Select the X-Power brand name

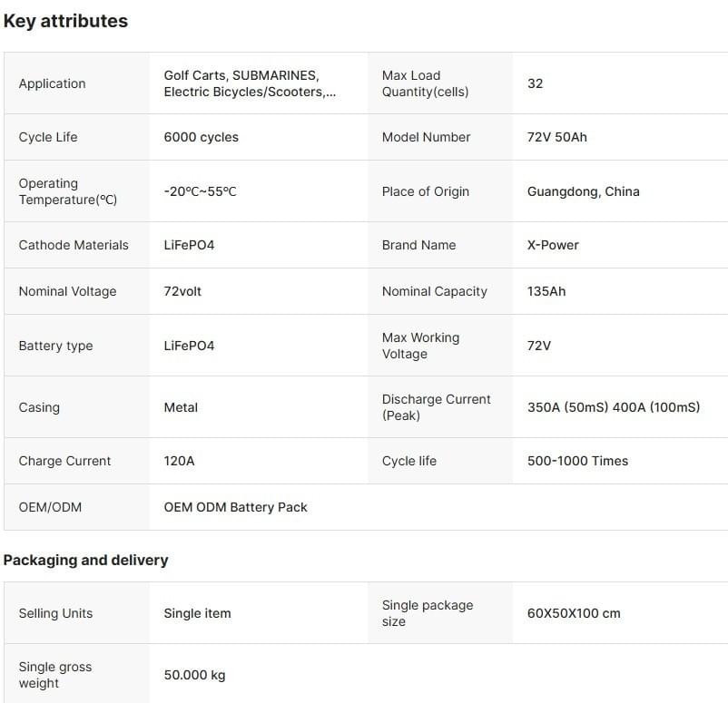pos(553,245)
